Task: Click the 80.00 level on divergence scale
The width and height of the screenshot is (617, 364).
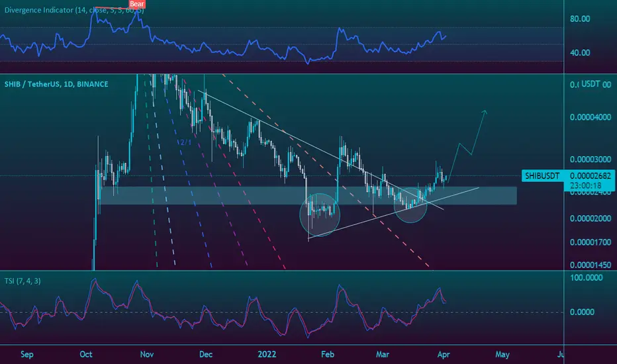Action: pos(580,19)
